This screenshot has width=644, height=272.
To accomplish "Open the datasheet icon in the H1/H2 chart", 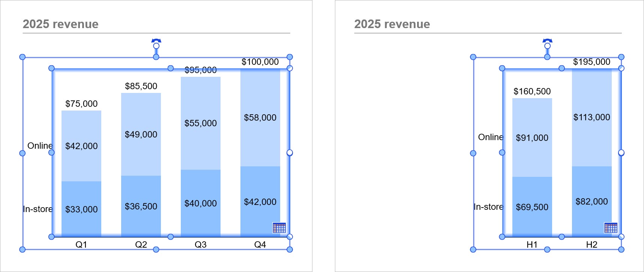I will (x=611, y=227).
